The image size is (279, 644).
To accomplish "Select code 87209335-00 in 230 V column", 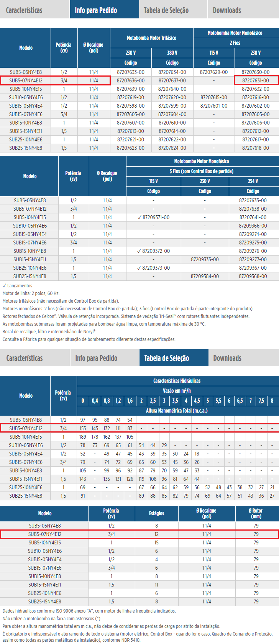I will (x=205, y=259).
